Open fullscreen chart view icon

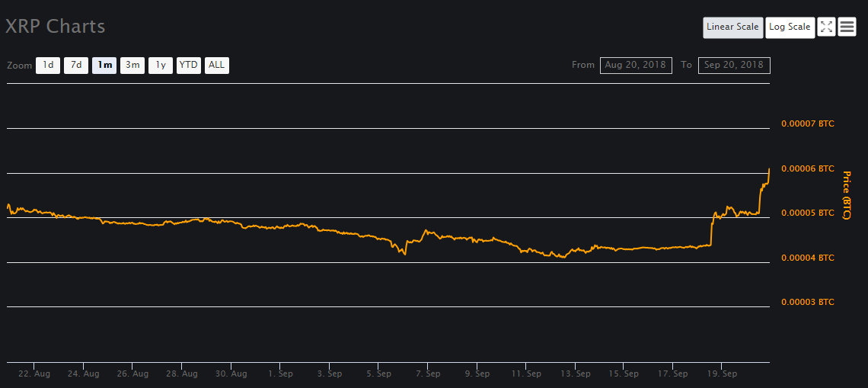826,27
